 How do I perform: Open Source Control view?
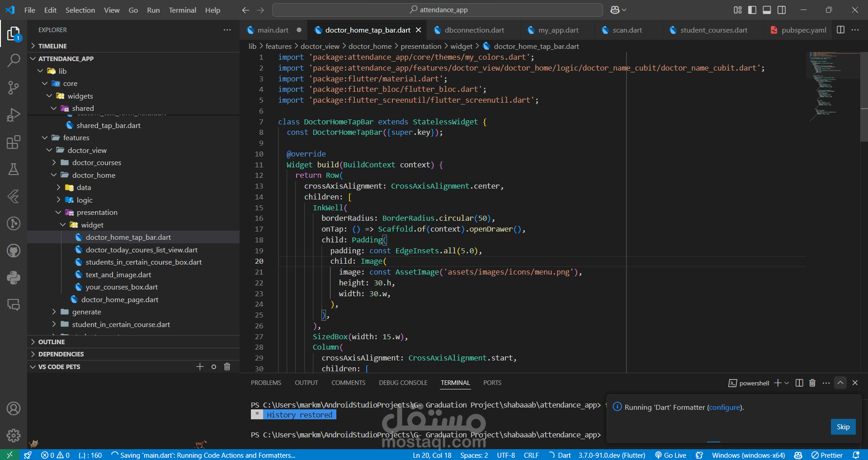point(14,87)
